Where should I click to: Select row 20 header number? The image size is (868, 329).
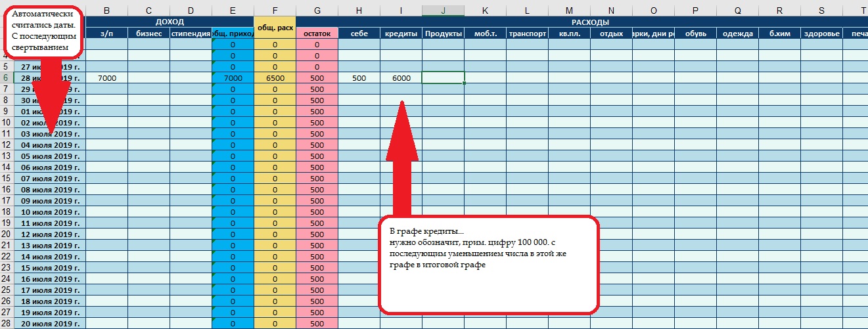(x=6, y=234)
